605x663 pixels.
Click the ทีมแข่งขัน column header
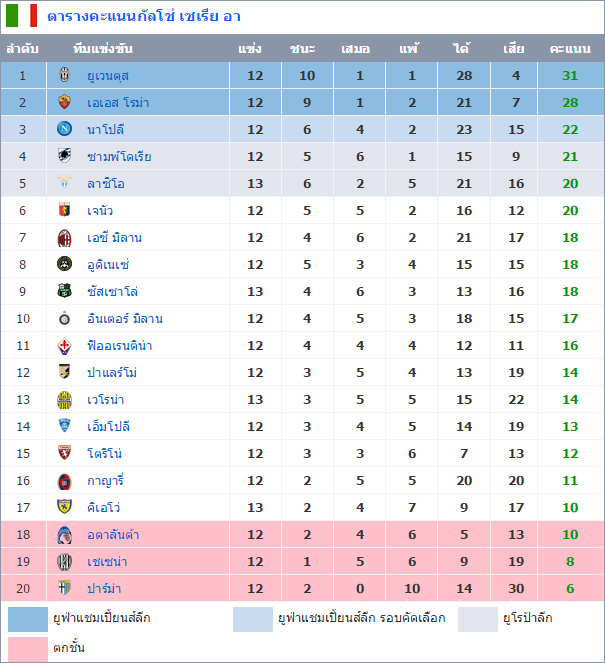(x=103, y=48)
